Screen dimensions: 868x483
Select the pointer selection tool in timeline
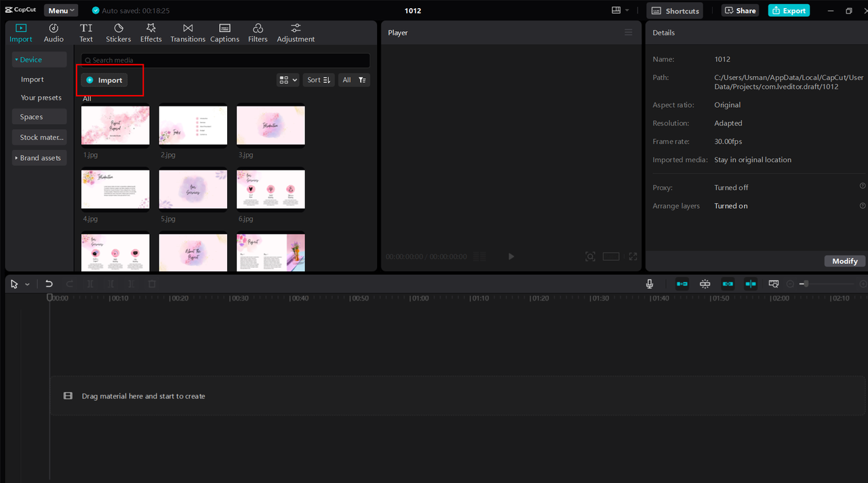[14, 284]
